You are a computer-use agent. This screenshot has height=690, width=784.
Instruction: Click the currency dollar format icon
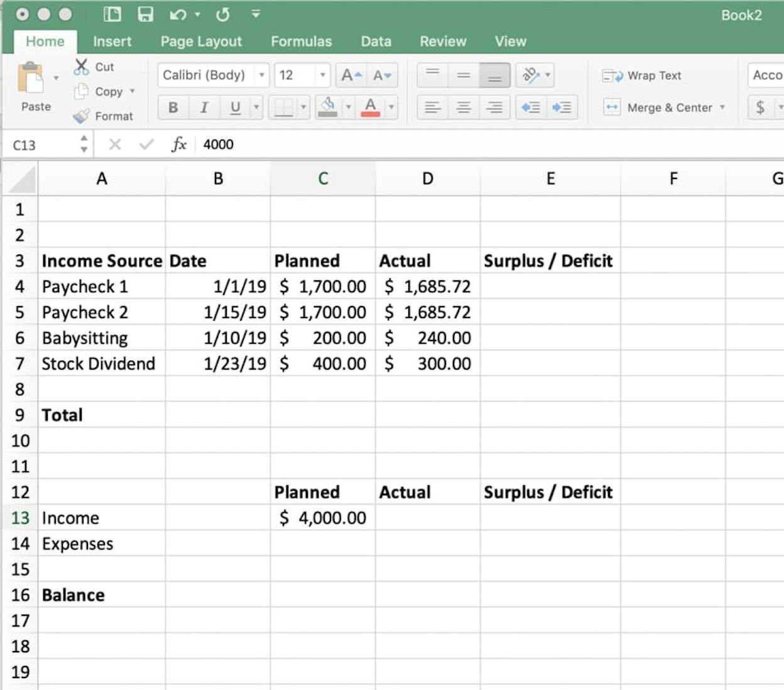click(x=760, y=107)
